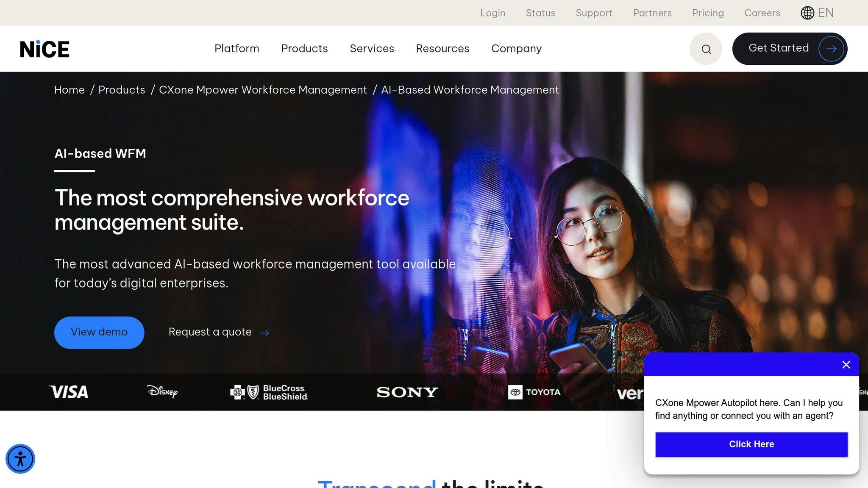Open the search magnifier button
Image resolution: width=868 pixels, height=488 pixels.
pos(706,49)
